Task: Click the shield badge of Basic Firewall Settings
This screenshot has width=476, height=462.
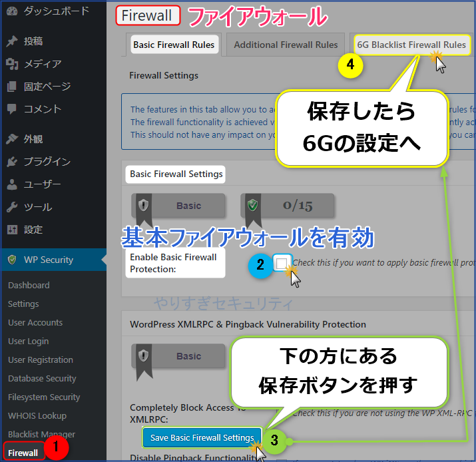Action: coord(143,205)
